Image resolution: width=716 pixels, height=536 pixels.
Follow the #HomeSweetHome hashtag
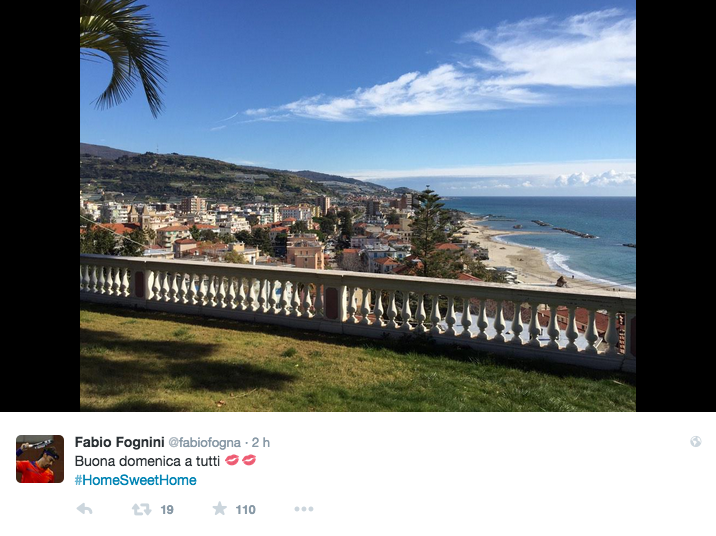[x=136, y=480]
